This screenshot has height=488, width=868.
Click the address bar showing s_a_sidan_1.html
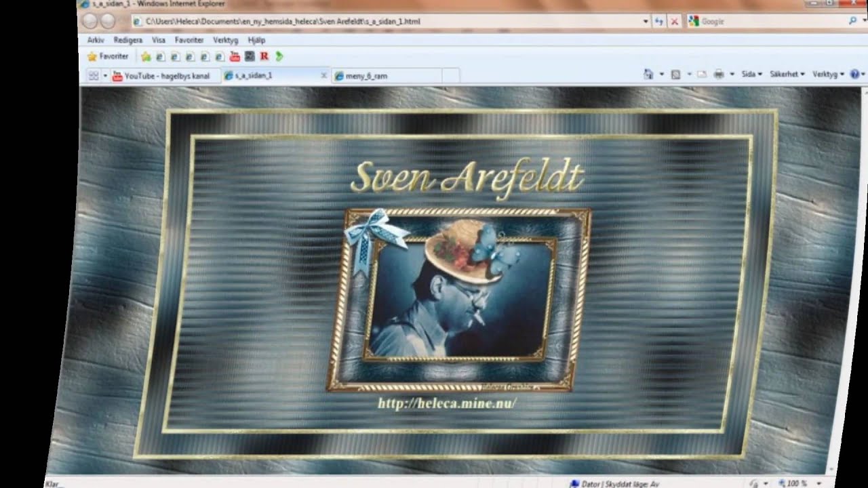(391, 21)
